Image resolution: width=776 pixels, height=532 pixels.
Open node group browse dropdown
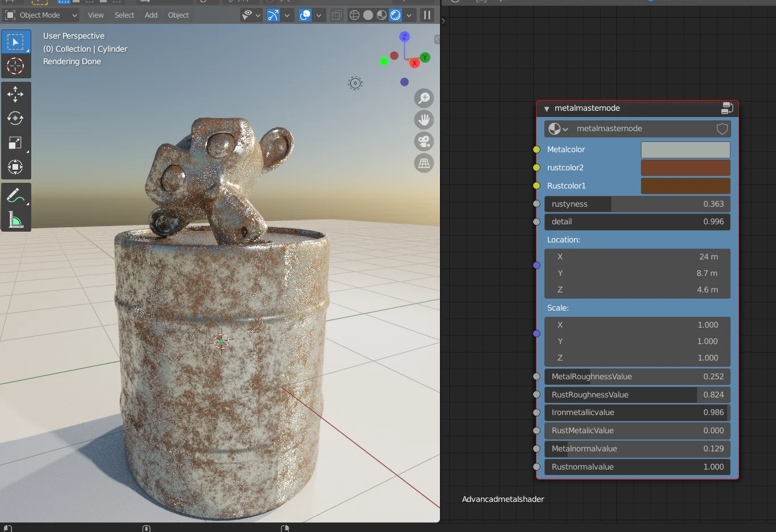tap(558, 129)
